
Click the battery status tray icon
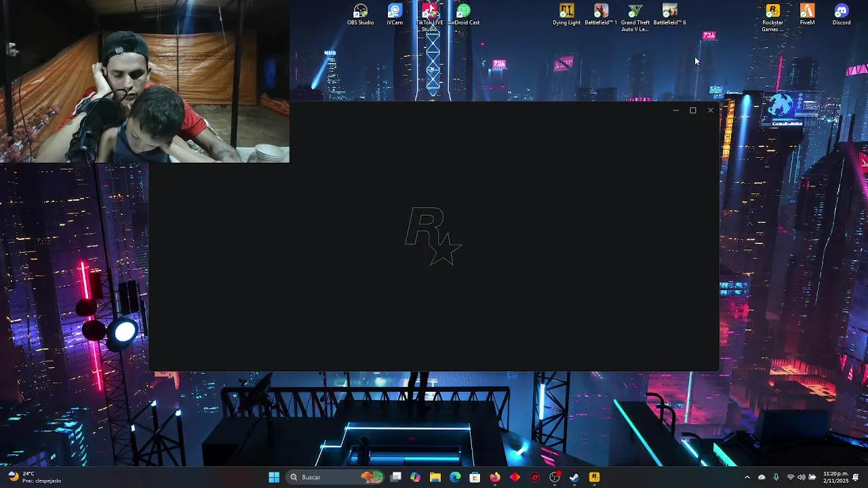point(812,477)
